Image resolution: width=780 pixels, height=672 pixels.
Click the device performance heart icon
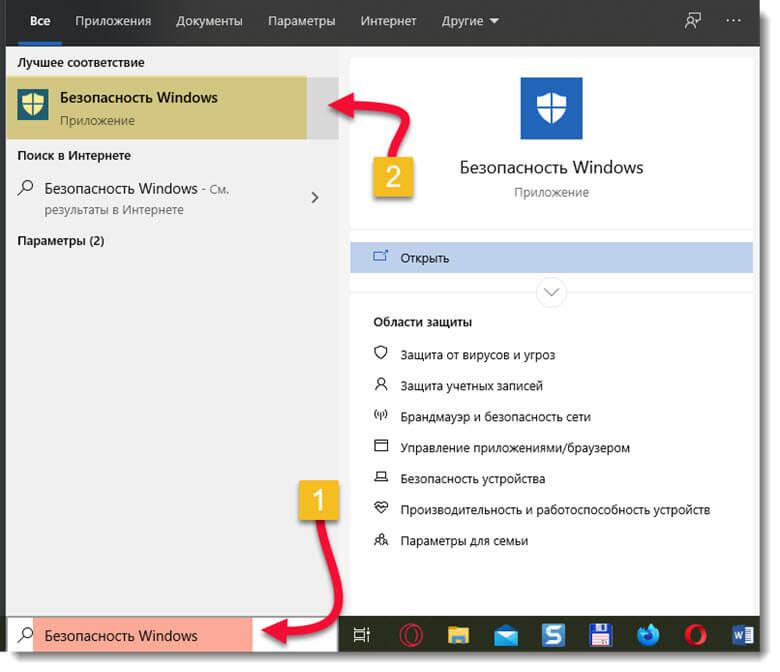point(381,507)
